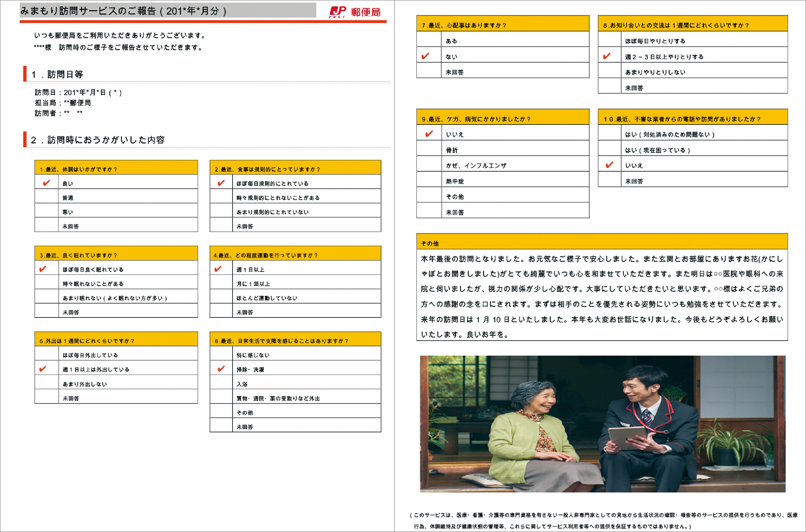Toggle the ない checkbox in question 7
806x532 pixels.
click(x=429, y=55)
